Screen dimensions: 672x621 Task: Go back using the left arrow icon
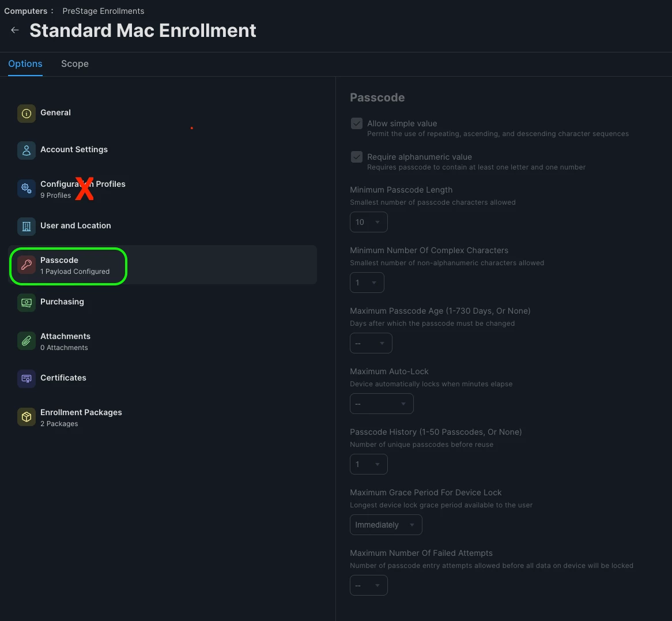tap(15, 30)
